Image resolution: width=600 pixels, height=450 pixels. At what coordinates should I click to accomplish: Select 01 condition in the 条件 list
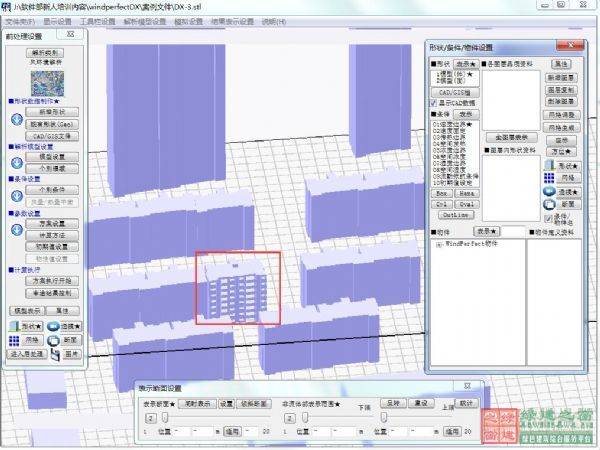pos(453,124)
